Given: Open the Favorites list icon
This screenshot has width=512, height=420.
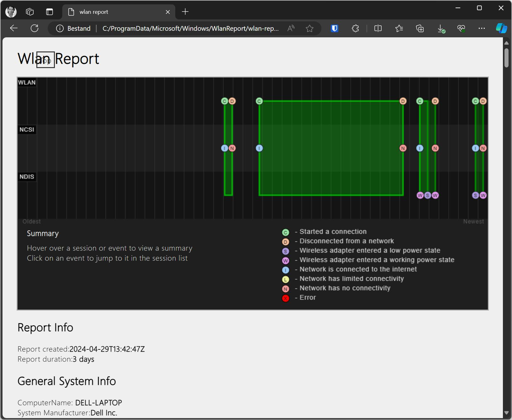Looking at the screenshot, I should coord(399,29).
